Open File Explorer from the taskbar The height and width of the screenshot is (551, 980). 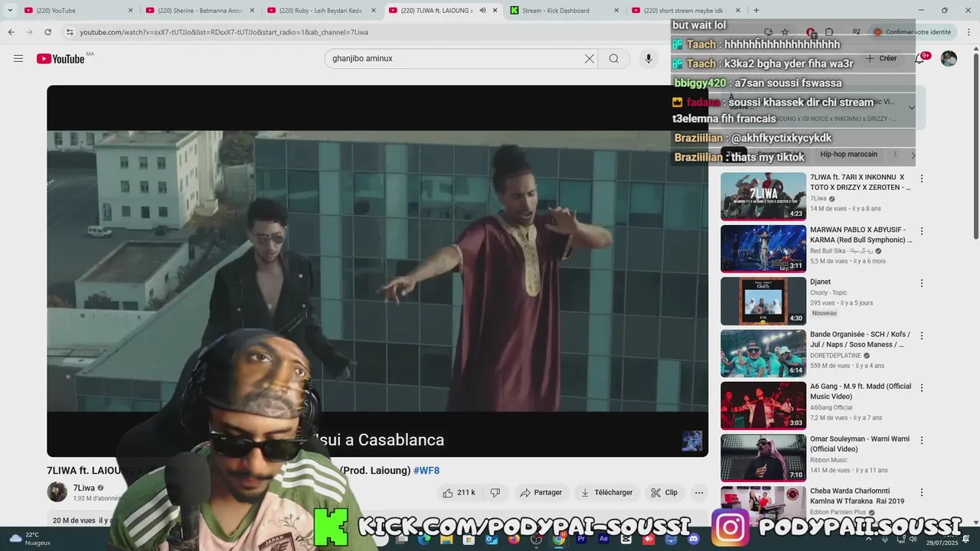pyautogui.click(x=446, y=540)
